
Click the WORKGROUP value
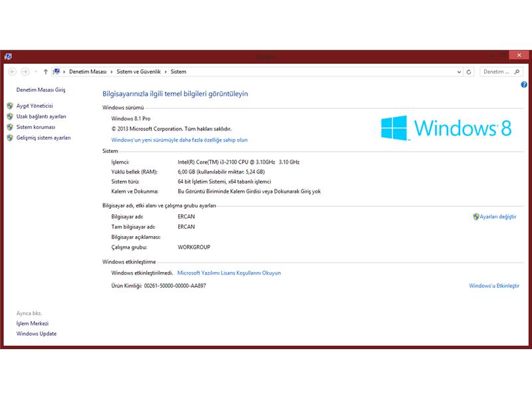[x=194, y=247]
